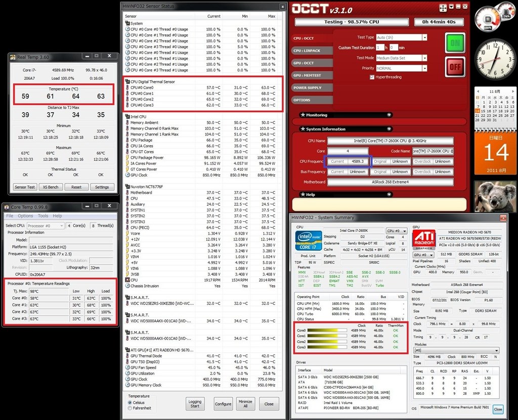
Task: Click the ATI Radeon logo in System Summary
Action: point(424,240)
